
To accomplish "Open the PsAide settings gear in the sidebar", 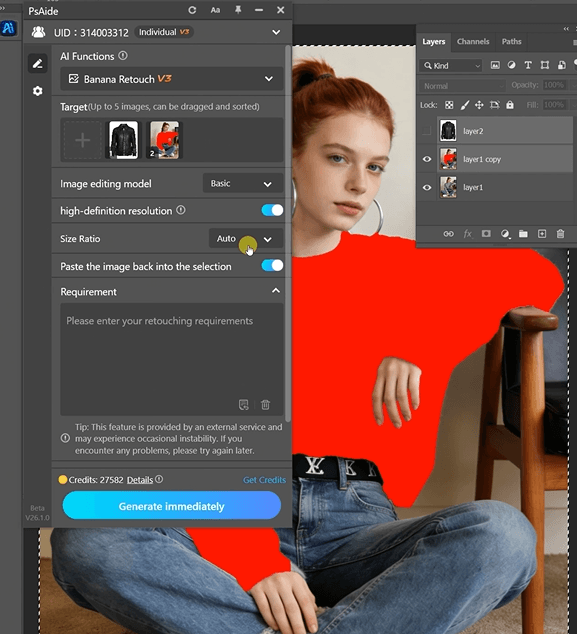I will [38, 91].
